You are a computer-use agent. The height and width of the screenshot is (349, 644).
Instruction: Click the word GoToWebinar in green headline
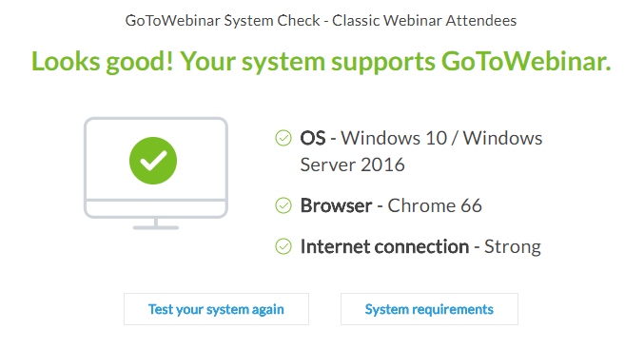point(526,62)
